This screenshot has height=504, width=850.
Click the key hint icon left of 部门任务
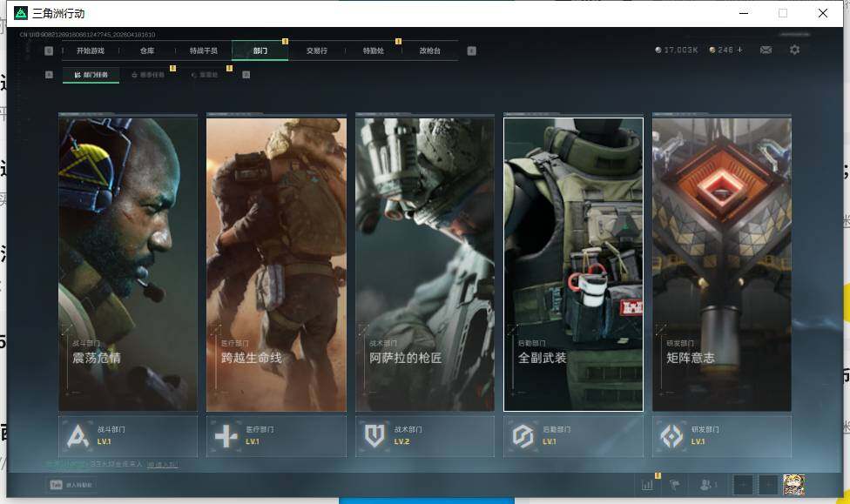point(49,75)
